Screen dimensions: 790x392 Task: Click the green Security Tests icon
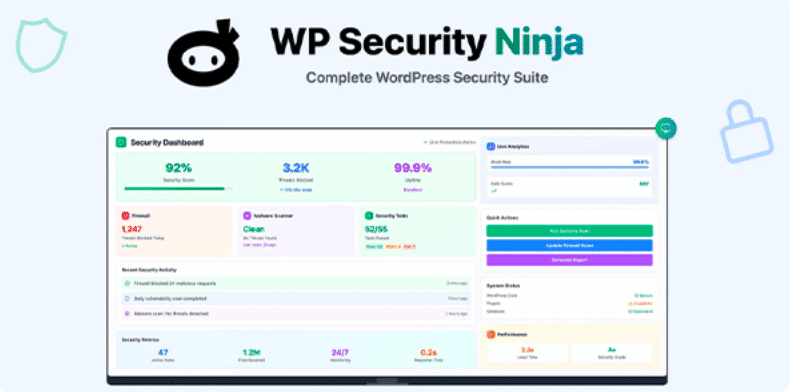[x=369, y=216]
